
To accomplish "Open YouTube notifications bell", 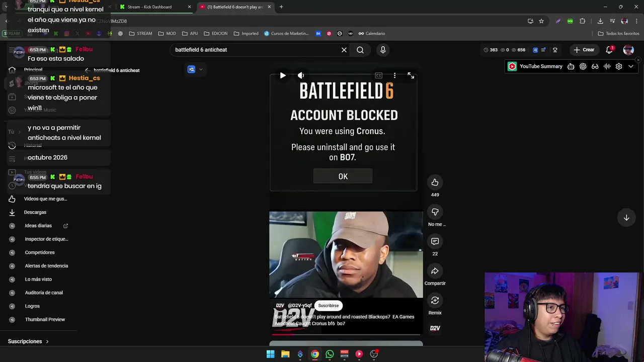I will click(609, 50).
